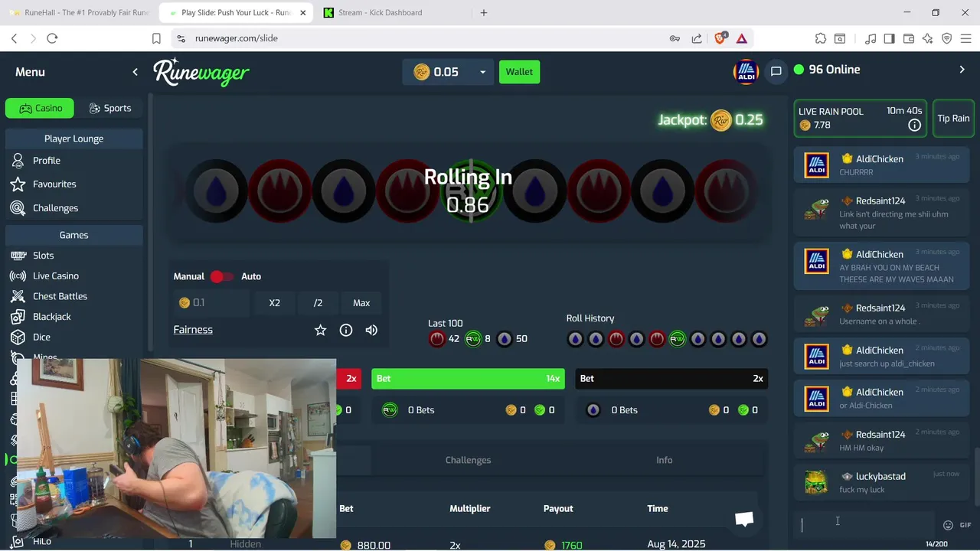
Task: Open browser extensions puzzle icon
Action: click(x=821, y=38)
